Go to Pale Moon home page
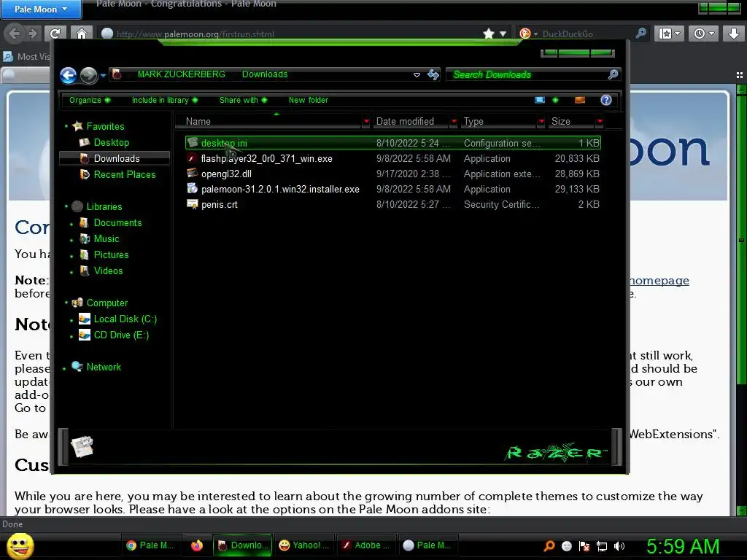 (82, 34)
